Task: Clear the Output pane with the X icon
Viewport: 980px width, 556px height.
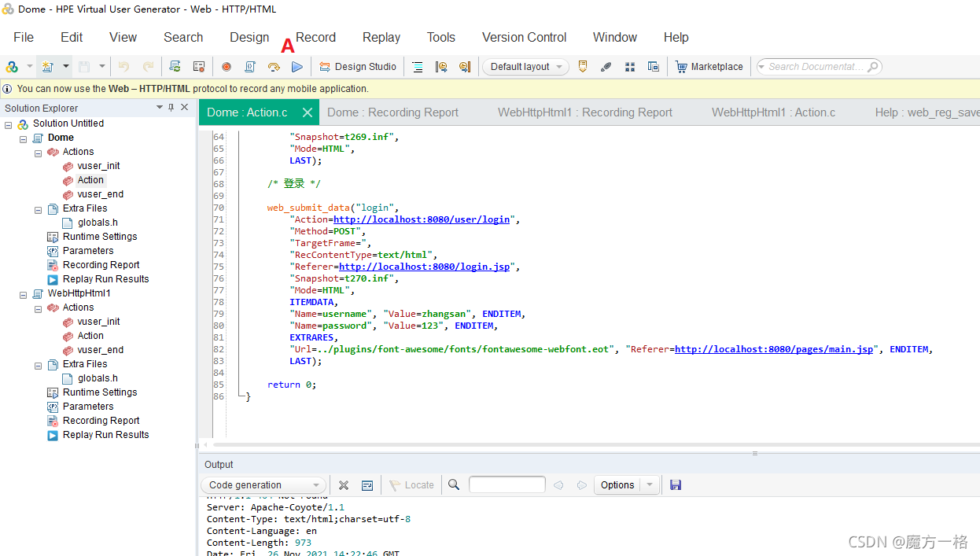Action: click(x=344, y=485)
